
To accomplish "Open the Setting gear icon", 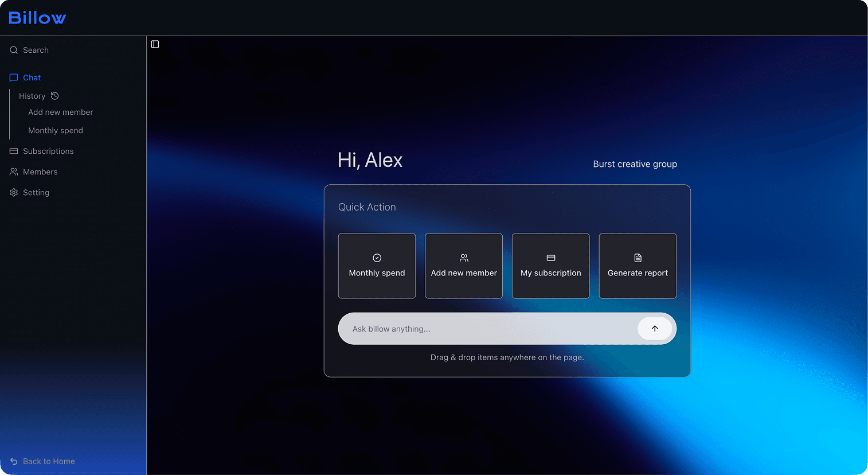I will pyautogui.click(x=13, y=192).
